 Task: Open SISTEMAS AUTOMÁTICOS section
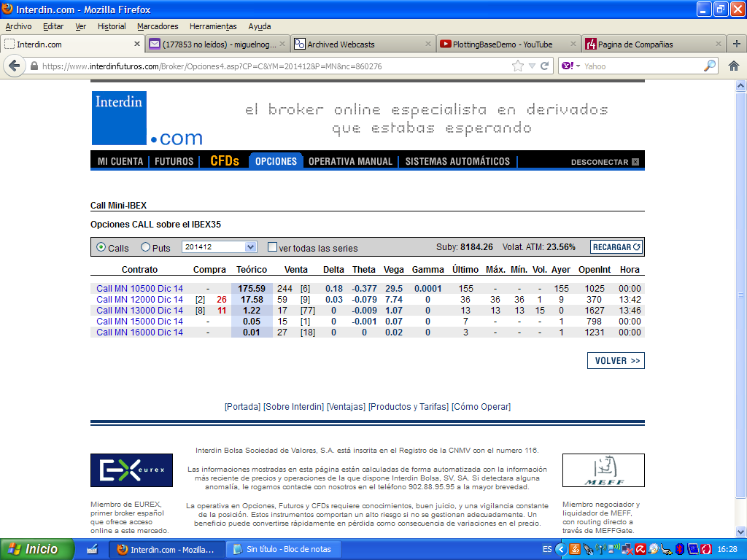pos(457,161)
